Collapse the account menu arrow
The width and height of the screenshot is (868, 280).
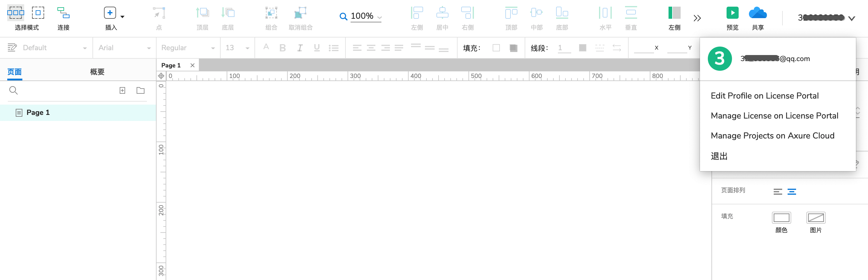pos(851,18)
